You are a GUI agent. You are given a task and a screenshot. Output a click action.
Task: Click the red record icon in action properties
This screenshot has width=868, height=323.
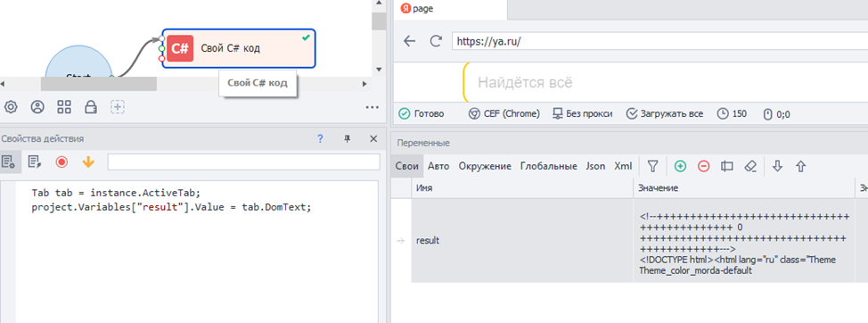click(x=61, y=161)
